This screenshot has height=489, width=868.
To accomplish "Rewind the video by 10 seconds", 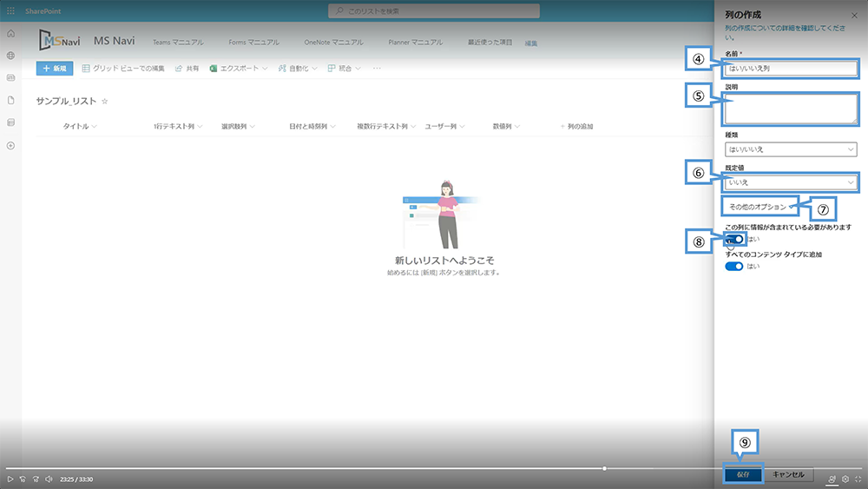I will coord(23,479).
